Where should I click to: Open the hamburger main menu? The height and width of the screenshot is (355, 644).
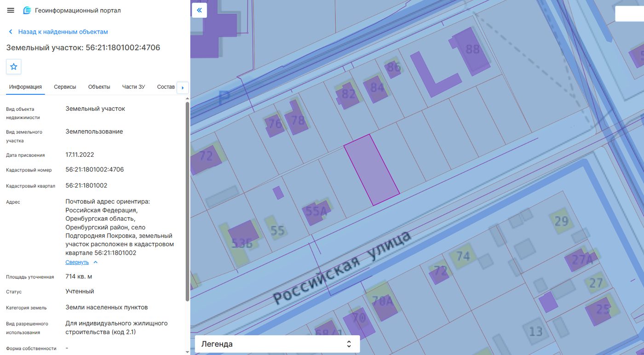coord(11,10)
